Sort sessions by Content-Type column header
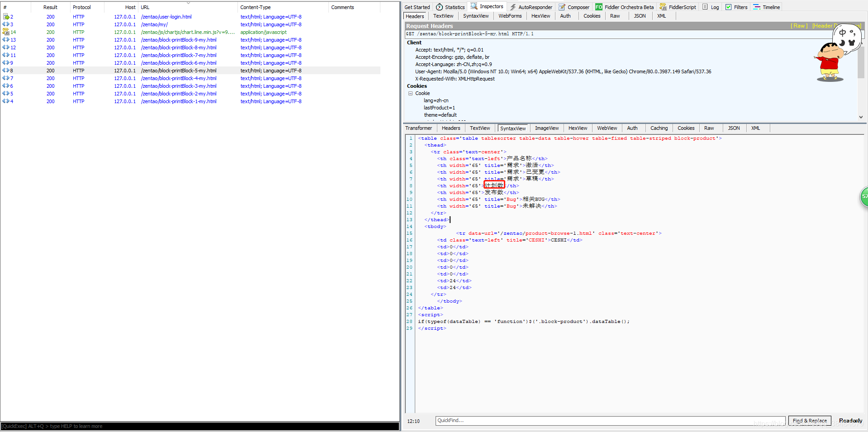 coord(256,7)
